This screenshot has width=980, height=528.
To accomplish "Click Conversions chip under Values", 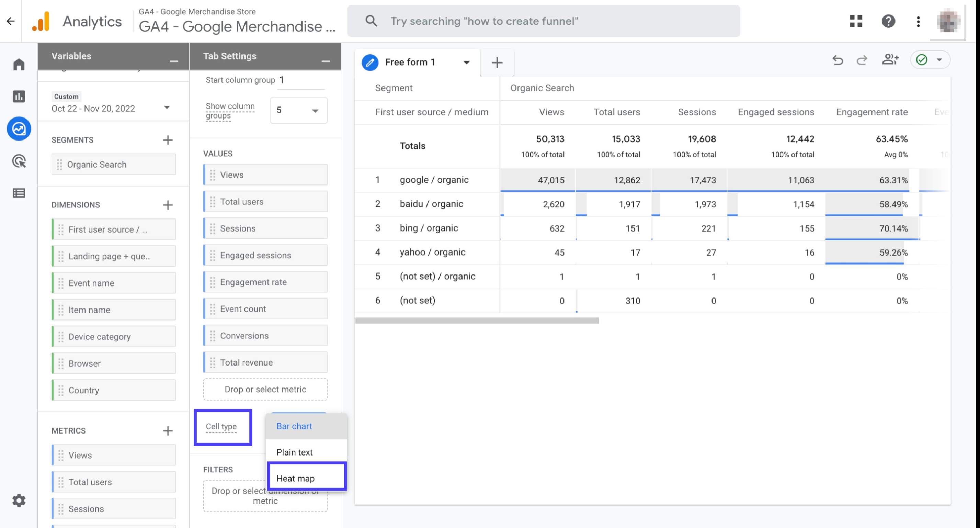I will coord(265,336).
